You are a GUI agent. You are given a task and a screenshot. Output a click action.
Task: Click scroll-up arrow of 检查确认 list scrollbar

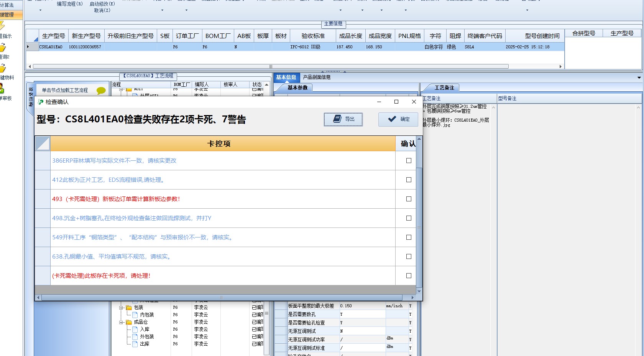click(x=419, y=139)
